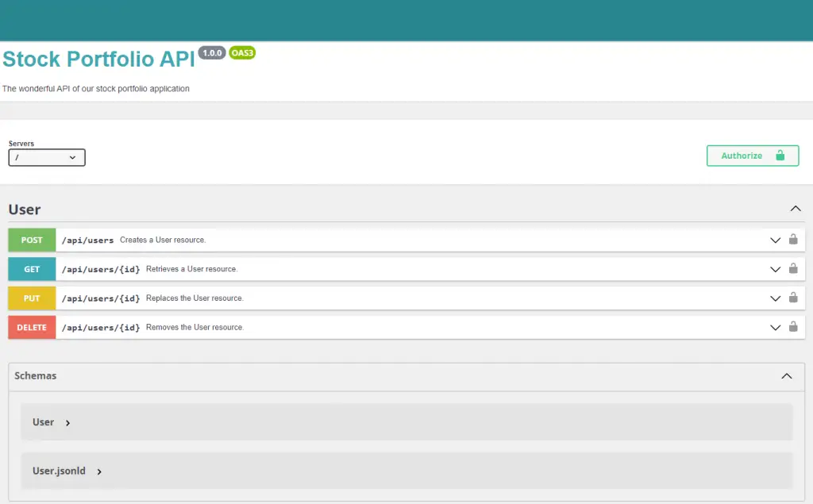Expand the PUT /api/users/{id} operation arrow
This screenshot has height=504, width=813.
(x=775, y=298)
